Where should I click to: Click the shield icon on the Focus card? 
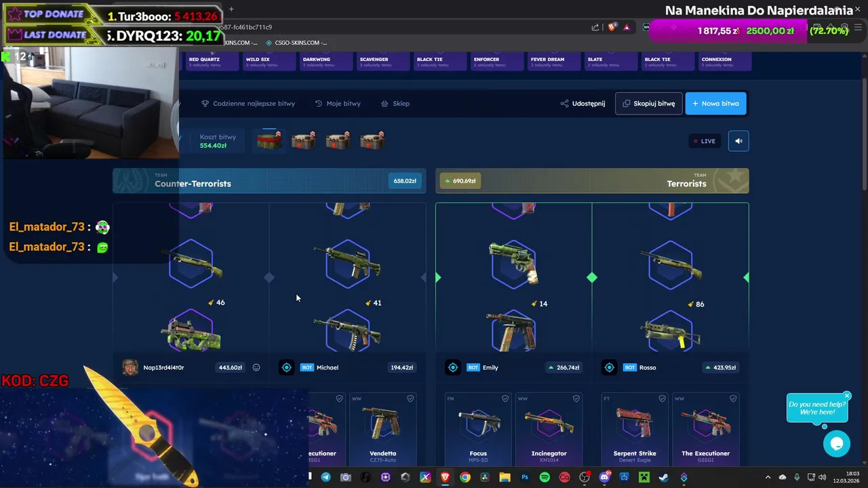(x=505, y=399)
